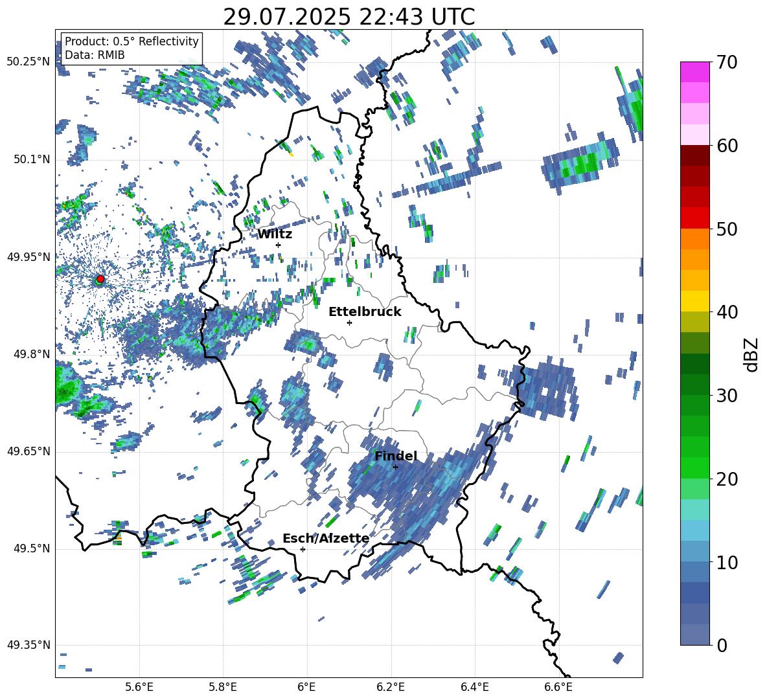Click the colorbar tick label 10

727,563
